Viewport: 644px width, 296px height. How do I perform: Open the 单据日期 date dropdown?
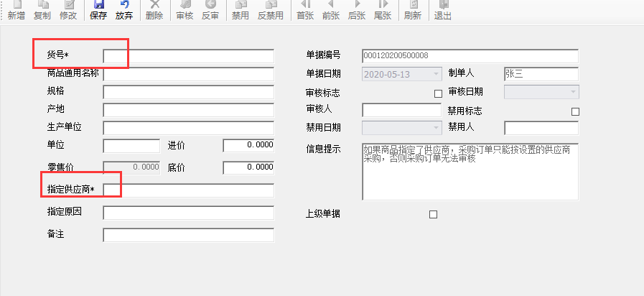point(437,75)
